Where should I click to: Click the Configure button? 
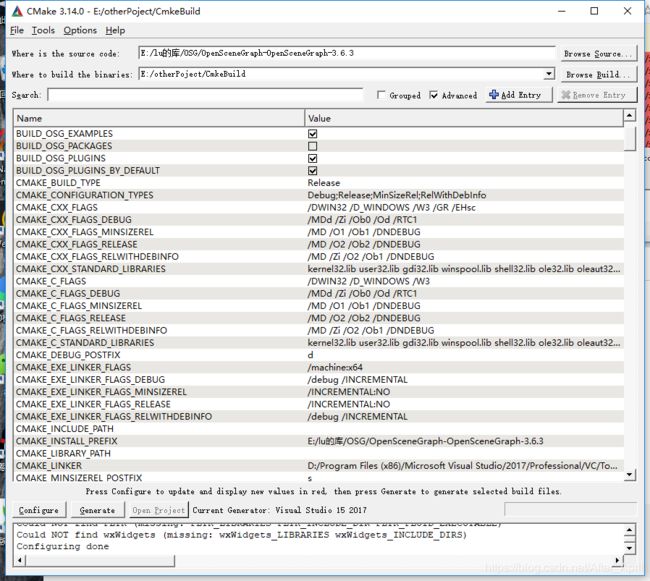pos(39,510)
